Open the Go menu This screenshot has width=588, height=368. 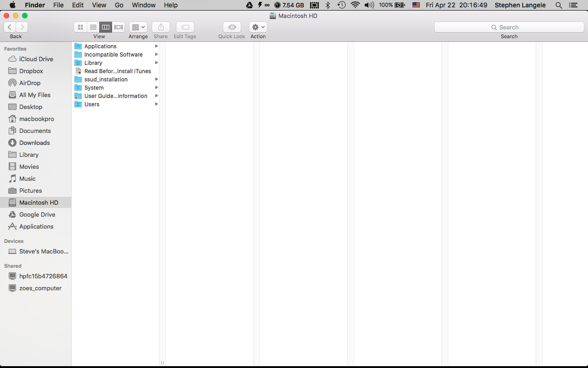119,5
